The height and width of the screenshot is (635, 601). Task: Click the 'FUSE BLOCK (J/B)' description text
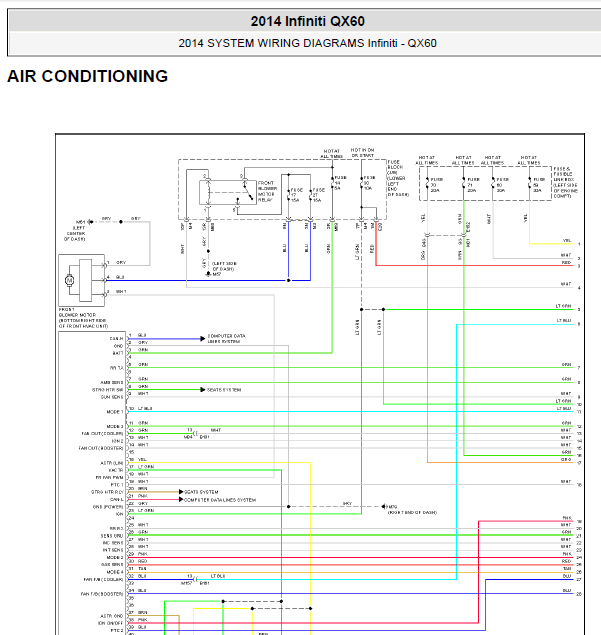[397, 178]
